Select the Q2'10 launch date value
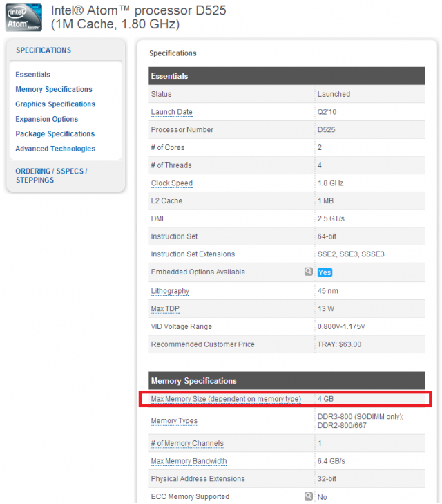This screenshot has width=442, height=504. (x=327, y=112)
